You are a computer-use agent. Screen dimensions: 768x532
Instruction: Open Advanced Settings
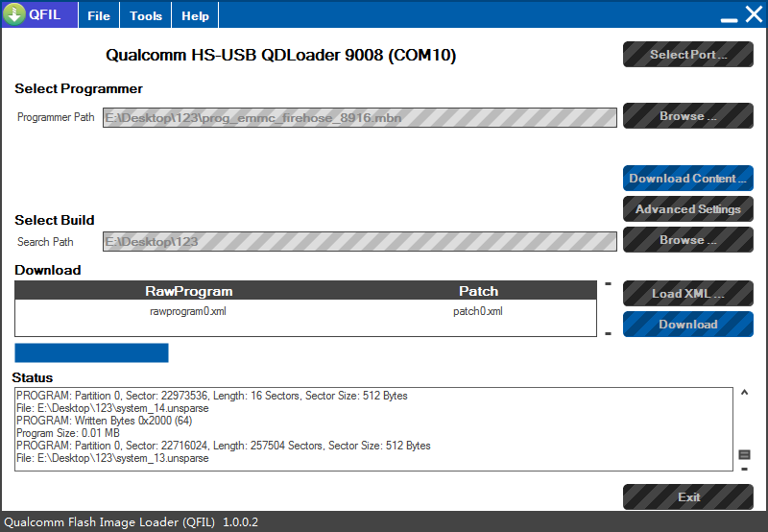pyautogui.click(x=687, y=209)
